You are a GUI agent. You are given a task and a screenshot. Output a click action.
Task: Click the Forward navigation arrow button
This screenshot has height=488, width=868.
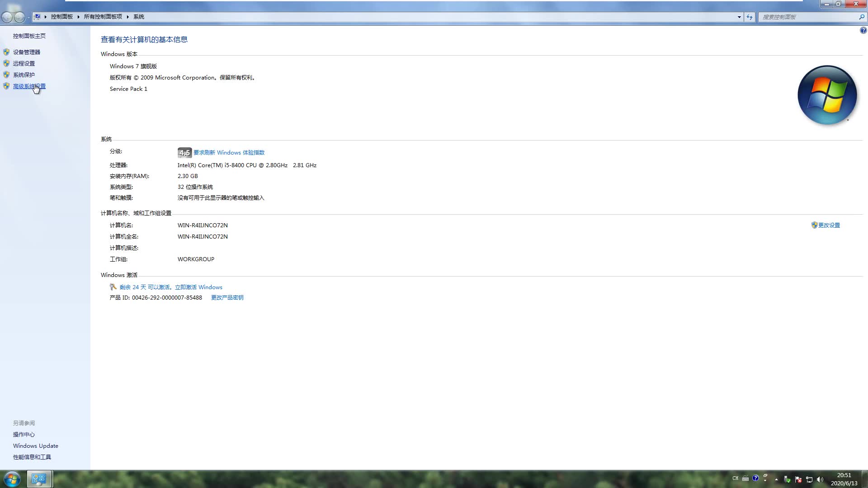tap(19, 17)
